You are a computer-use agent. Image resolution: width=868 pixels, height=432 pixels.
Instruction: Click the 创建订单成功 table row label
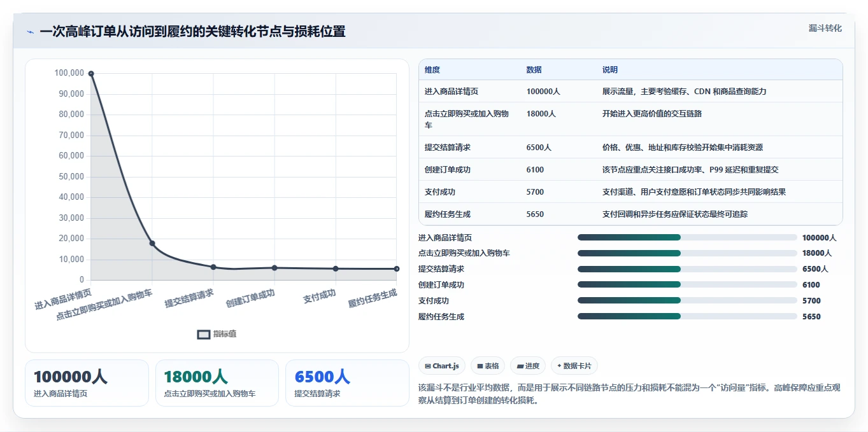point(448,170)
